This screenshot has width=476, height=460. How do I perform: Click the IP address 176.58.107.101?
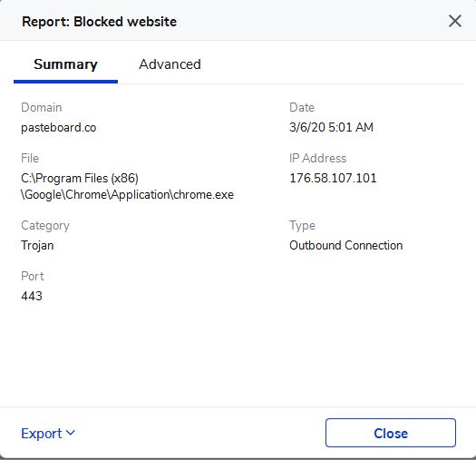[x=333, y=178]
